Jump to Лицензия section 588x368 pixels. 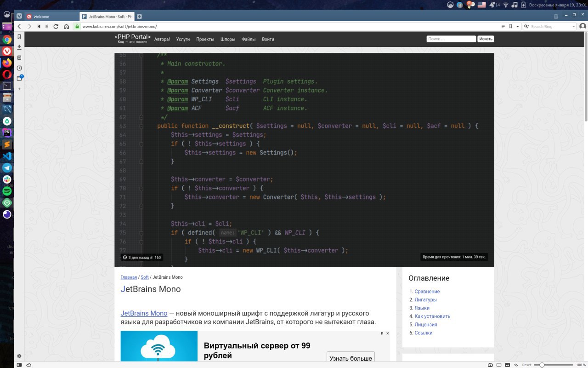click(426, 325)
